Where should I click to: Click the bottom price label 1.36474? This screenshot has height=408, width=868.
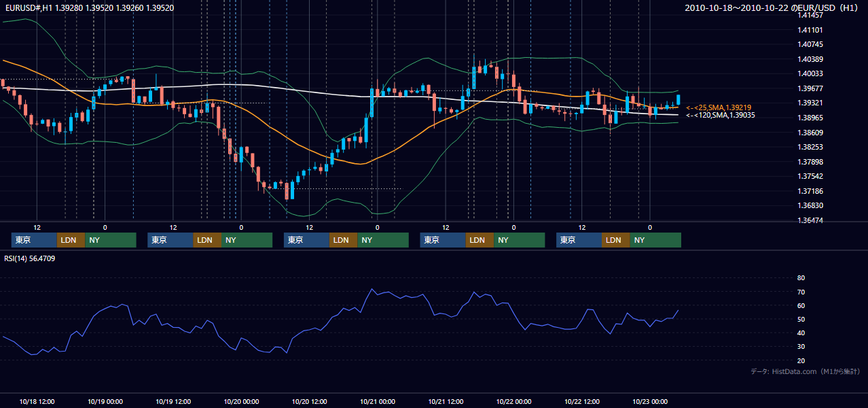(810, 220)
